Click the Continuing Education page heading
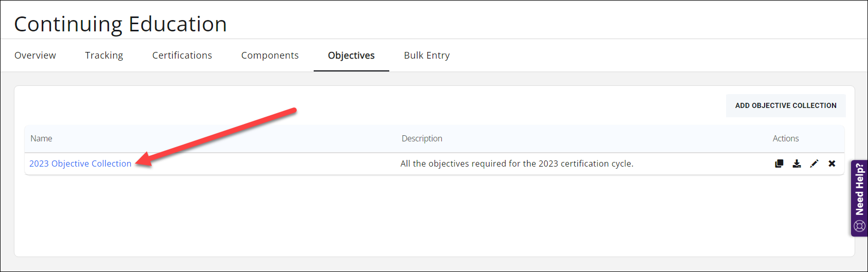The height and width of the screenshot is (272, 868). (x=120, y=24)
